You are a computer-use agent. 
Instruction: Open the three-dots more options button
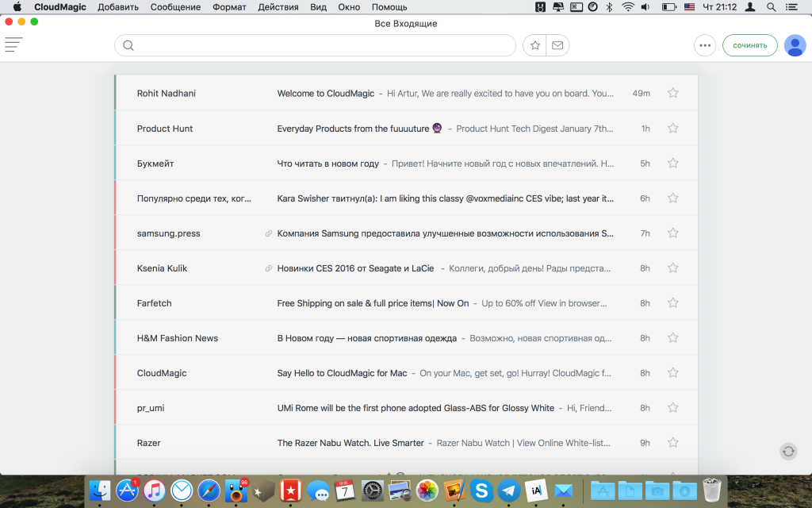704,45
